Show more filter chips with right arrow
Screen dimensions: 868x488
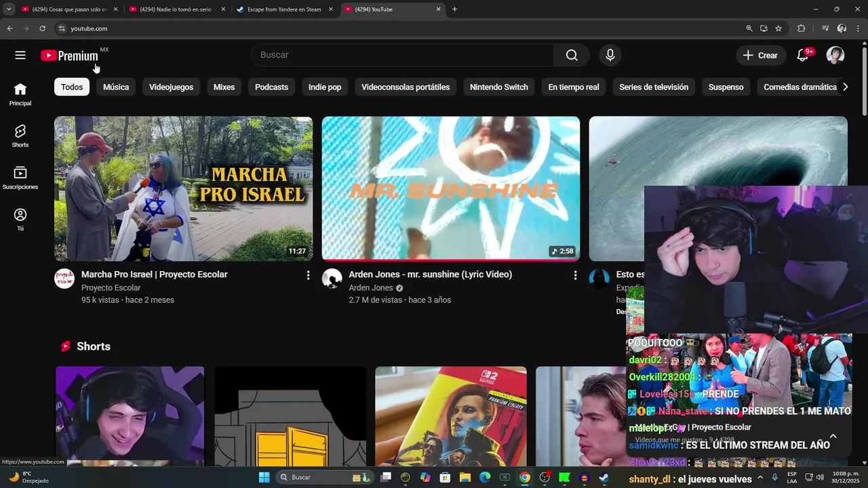point(845,87)
